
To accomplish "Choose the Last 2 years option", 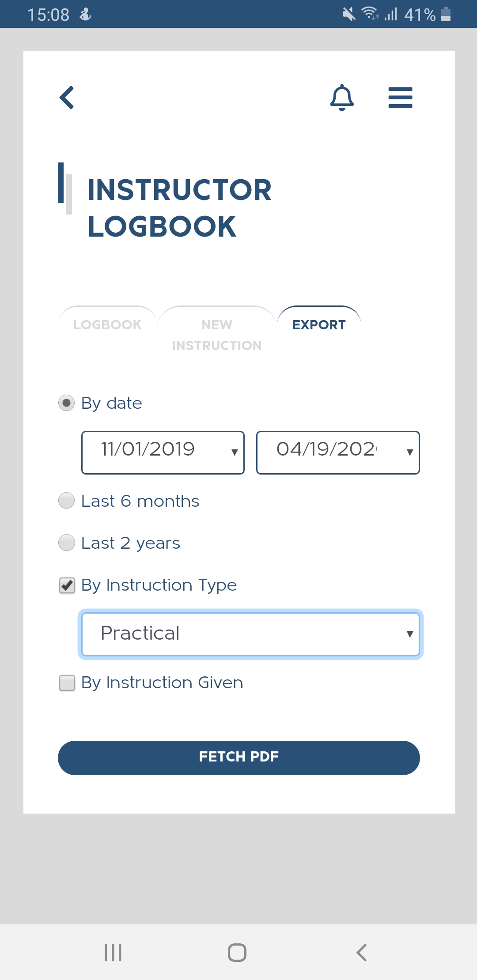I will click(67, 543).
